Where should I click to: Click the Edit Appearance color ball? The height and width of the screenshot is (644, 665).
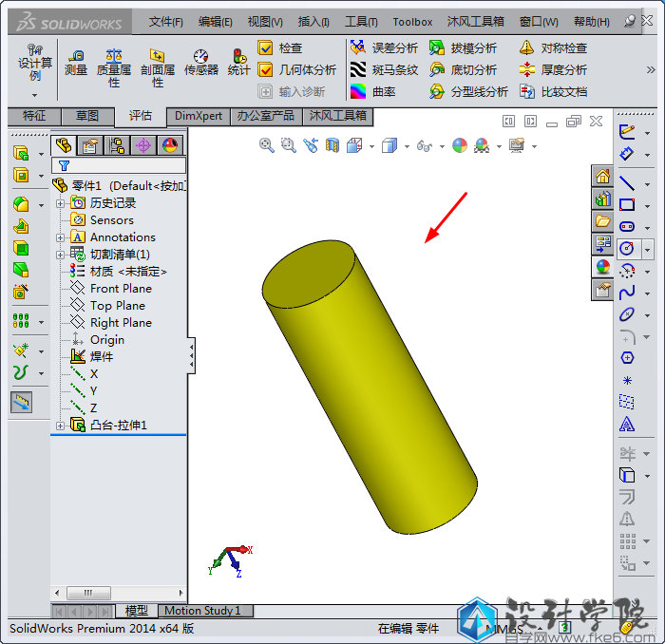(x=459, y=145)
